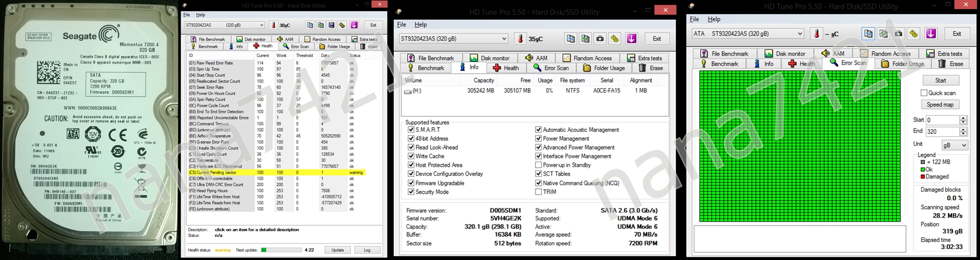The image size is (980, 260).
Task: Click the Automatic Acoustic Management checkbox
Action: [x=538, y=129]
